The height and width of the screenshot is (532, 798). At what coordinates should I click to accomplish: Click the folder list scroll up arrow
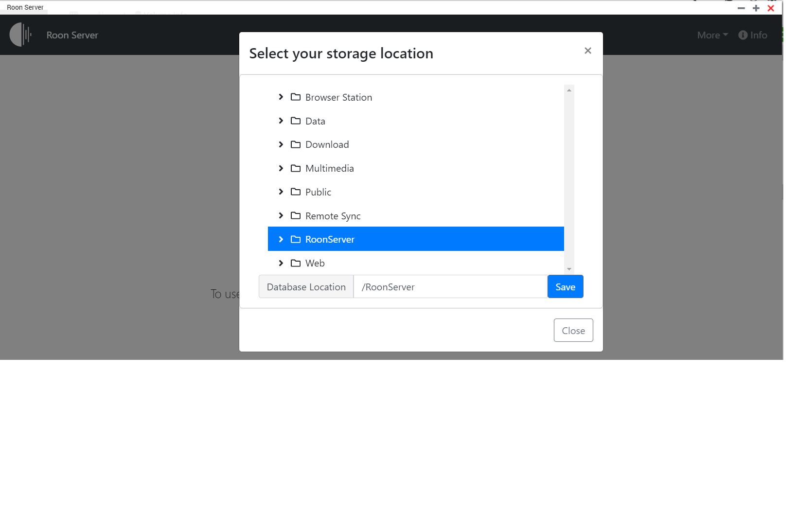pos(569,90)
